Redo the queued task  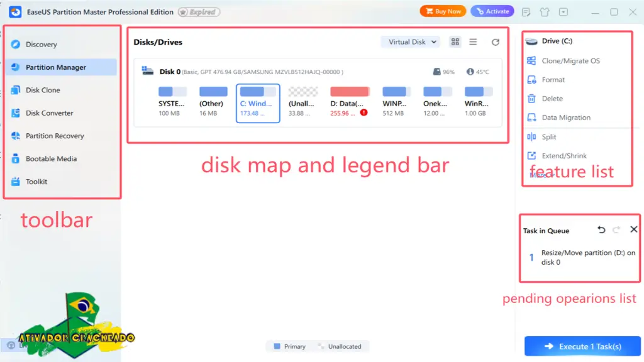click(x=616, y=230)
